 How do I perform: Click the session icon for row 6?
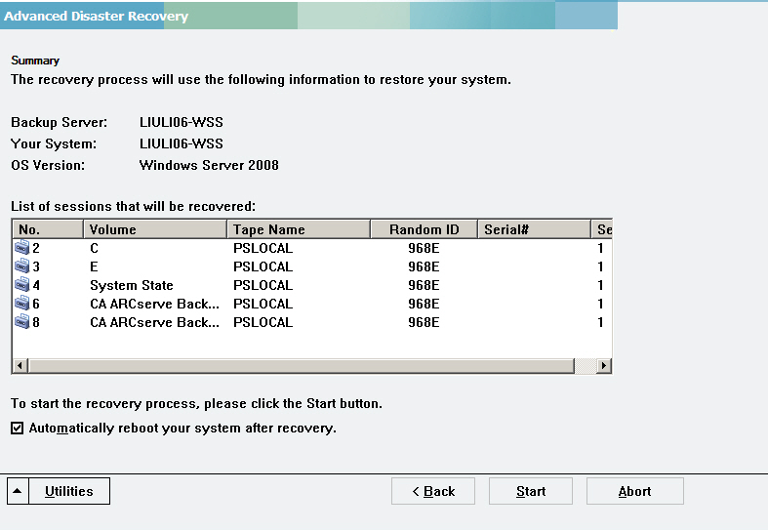point(22,304)
